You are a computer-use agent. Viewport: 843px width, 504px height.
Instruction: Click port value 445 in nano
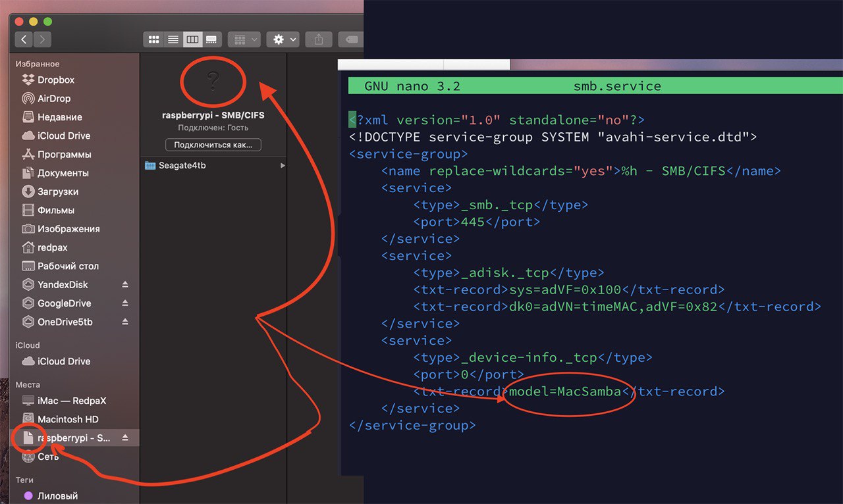point(473,222)
